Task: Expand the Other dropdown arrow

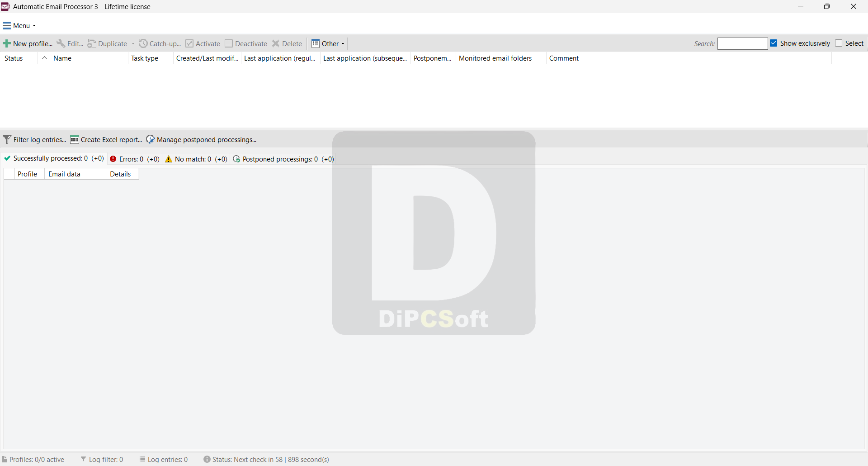Action: click(343, 44)
